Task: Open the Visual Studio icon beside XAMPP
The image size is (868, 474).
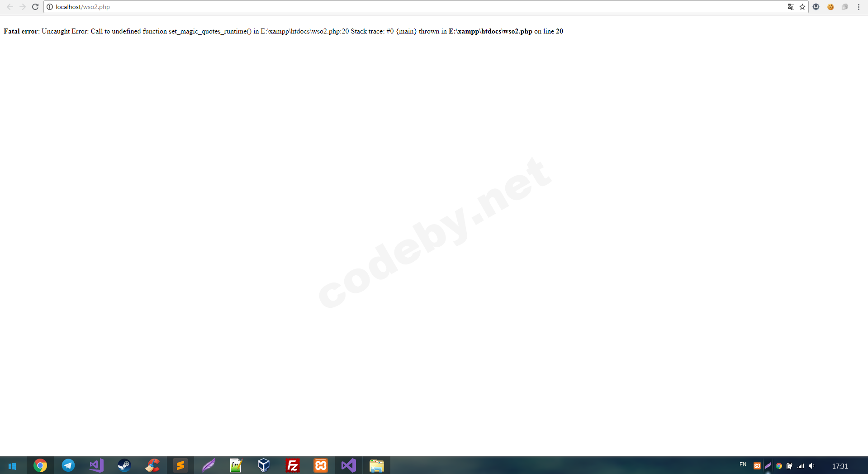Action: coord(349,465)
